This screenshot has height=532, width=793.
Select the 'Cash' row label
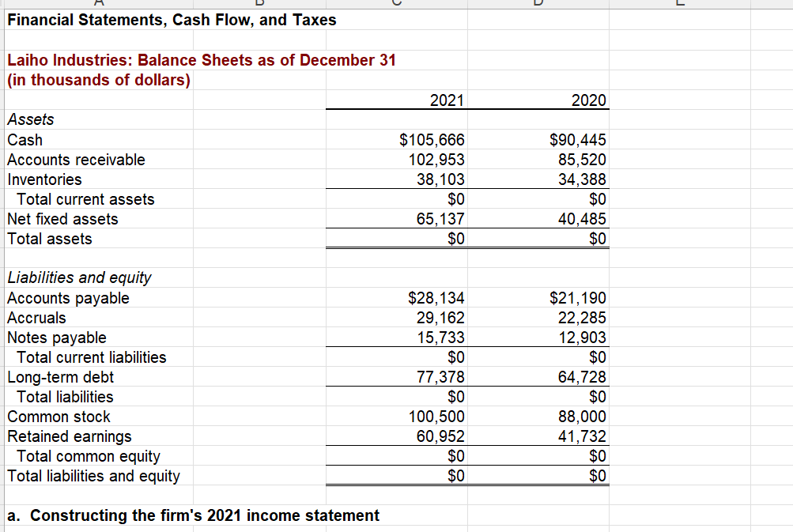click(x=25, y=140)
